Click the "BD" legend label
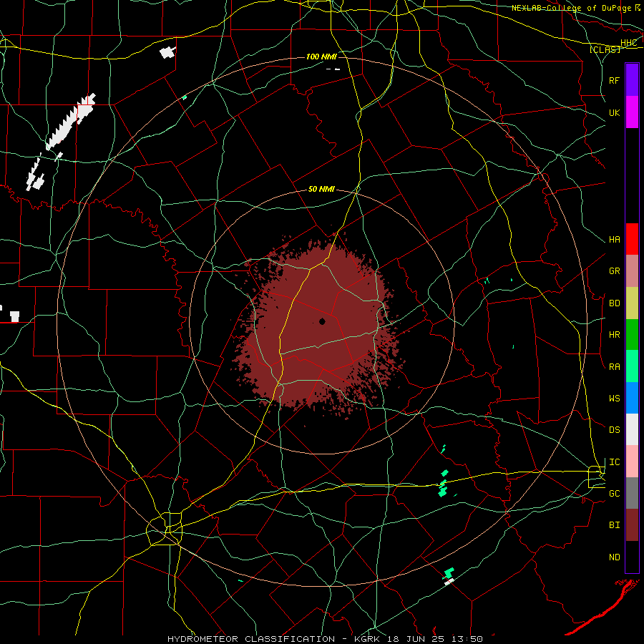This screenshot has height=644, width=644. pyautogui.click(x=615, y=303)
